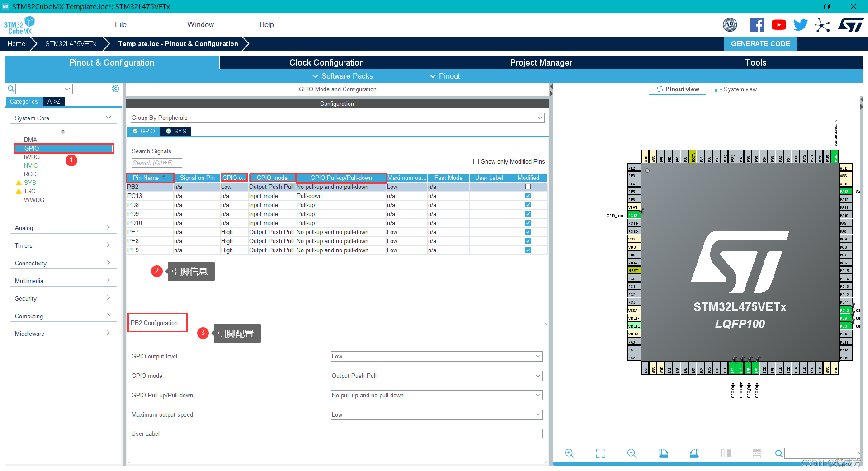The image size is (868, 471).
Task: Expand the Timers category
Action: click(x=63, y=245)
